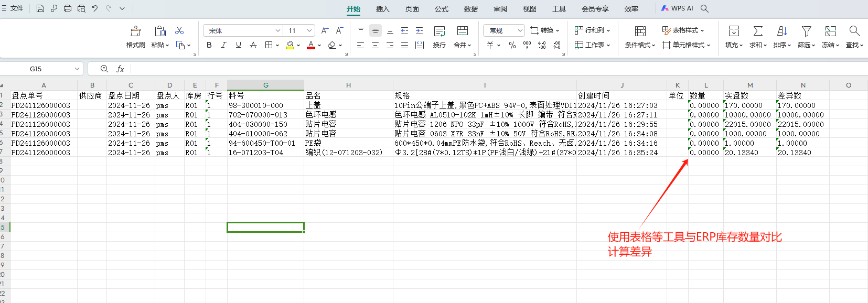Screen dimensions: 868x303
Task: Click the AutoSum (求和) sigma icon
Action: coord(758,31)
